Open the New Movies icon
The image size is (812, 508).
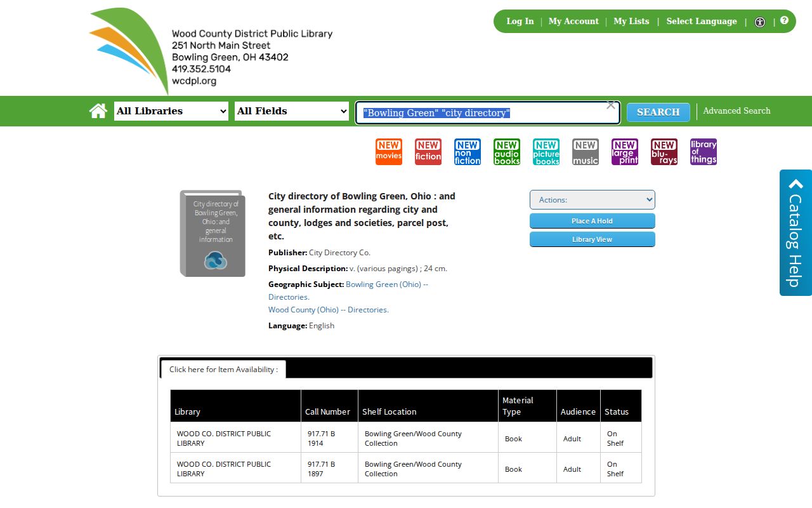tap(389, 152)
